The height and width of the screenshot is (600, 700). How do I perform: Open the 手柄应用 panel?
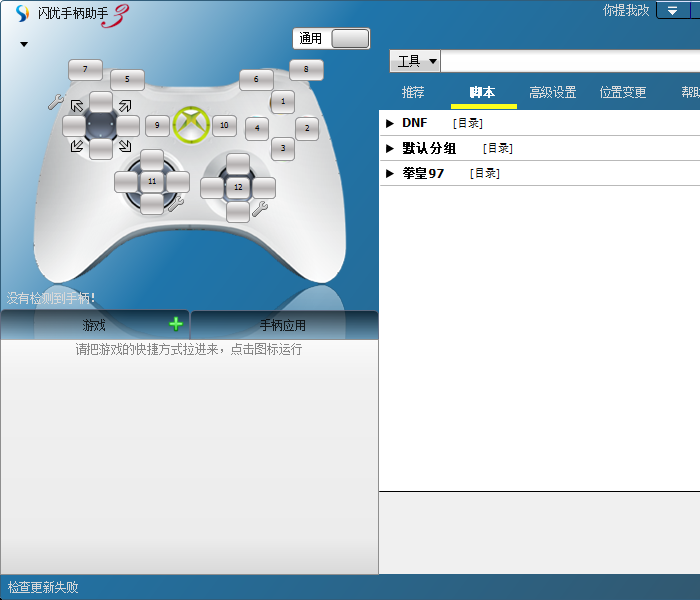[x=283, y=325]
